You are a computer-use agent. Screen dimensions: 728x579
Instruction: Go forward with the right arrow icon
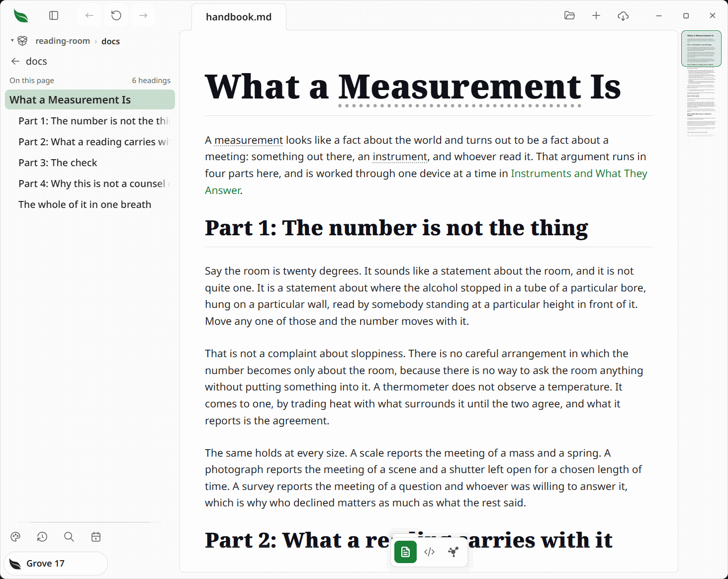(x=143, y=15)
